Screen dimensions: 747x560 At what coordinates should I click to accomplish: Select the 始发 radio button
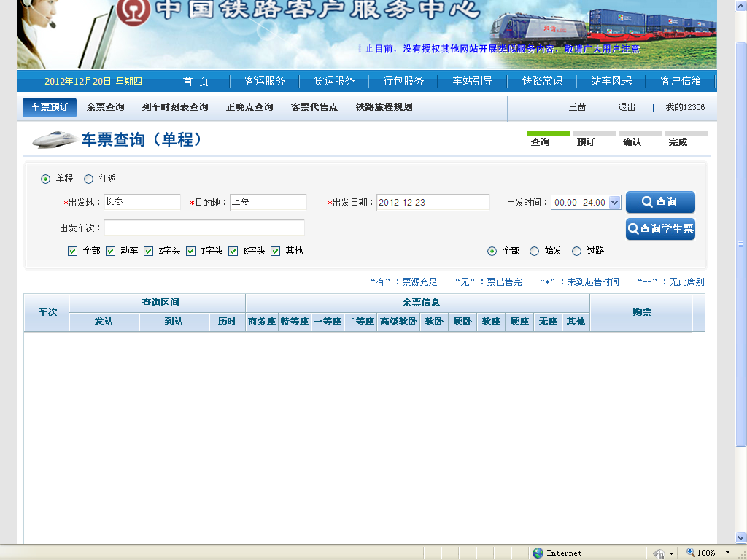pyautogui.click(x=535, y=251)
